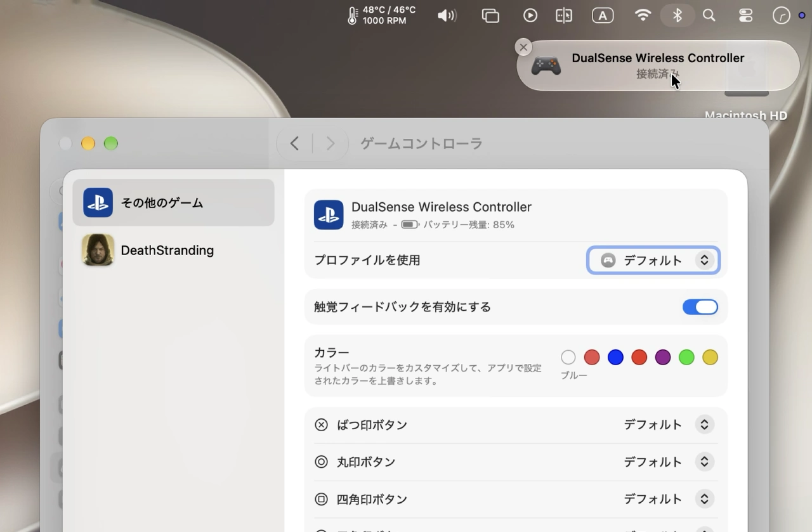Click the cross button icon beside ばつ印ボタン
Viewport: 812px width, 532px height.
pyautogui.click(x=322, y=425)
